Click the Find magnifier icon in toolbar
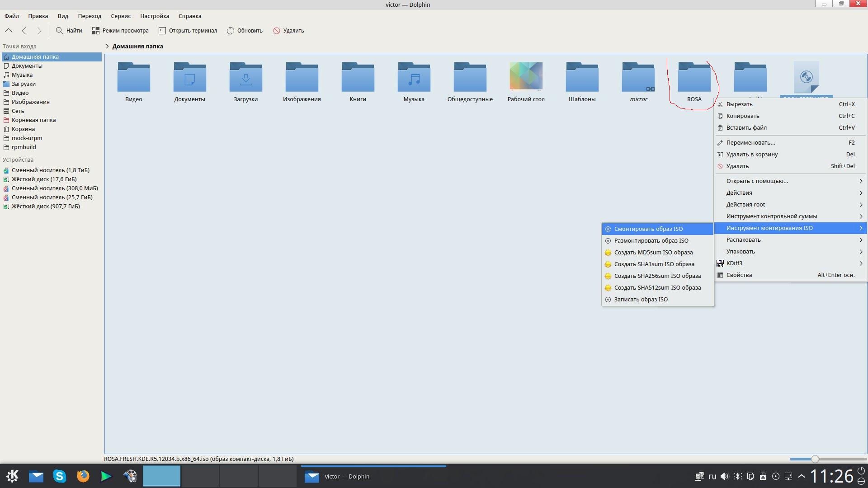Viewport: 868px width, 488px height. tap(59, 31)
